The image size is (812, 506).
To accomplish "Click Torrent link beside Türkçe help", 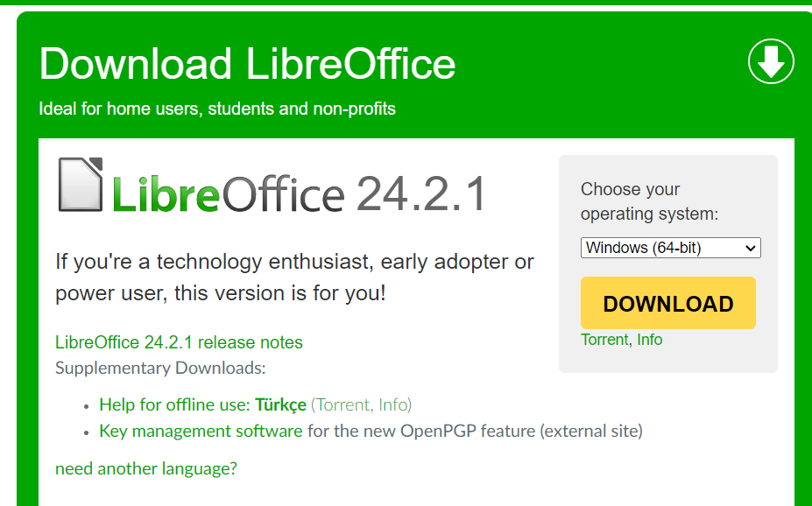I will pyautogui.click(x=342, y=404).
